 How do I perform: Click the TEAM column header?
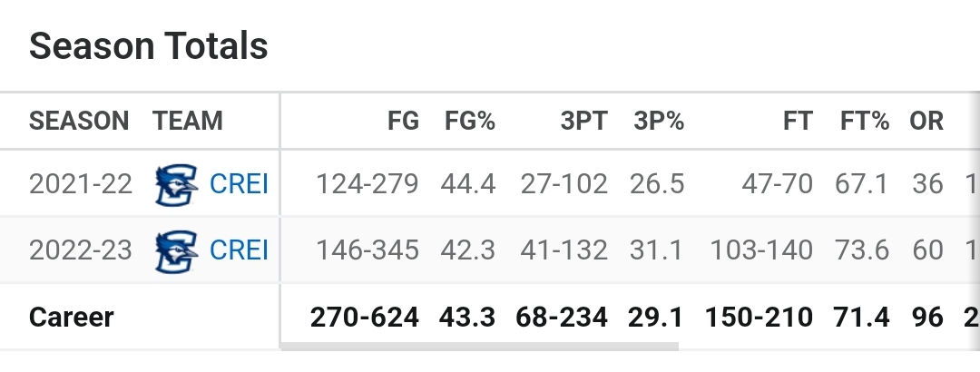[x=188, y=121]
